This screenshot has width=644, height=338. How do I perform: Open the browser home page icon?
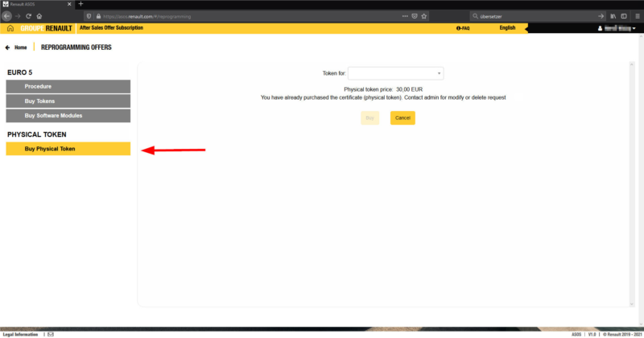coord(39,16)
